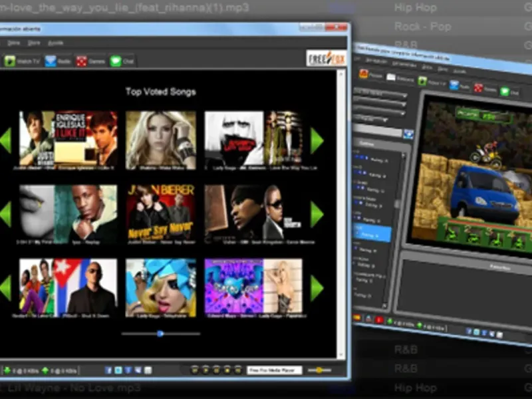Expand the third dropdown in back window sidebar

click(380, 111)
